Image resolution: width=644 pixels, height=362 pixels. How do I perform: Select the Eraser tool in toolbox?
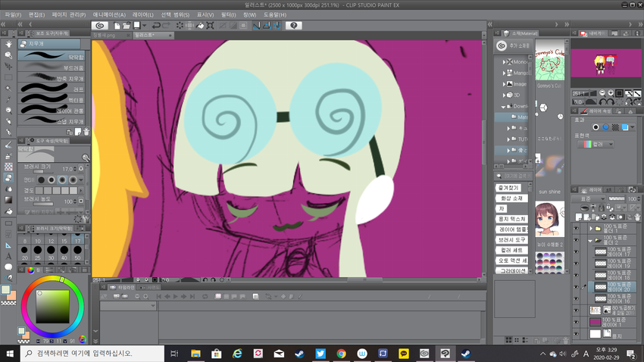[8, 178]
